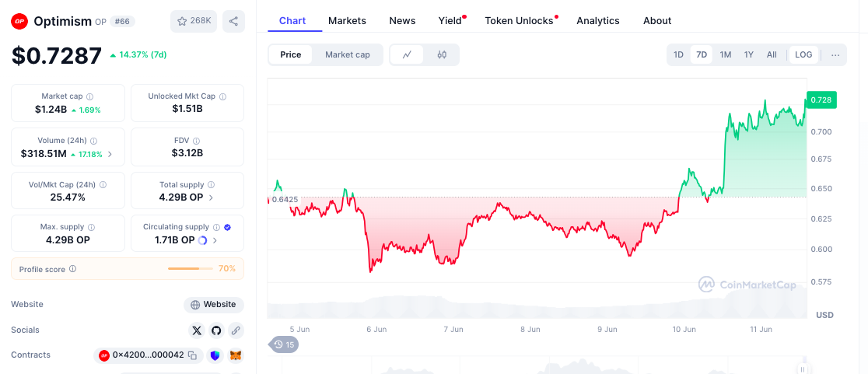Open Vol/Mkt Cap (24h) info icon

(x=103, y=185)
